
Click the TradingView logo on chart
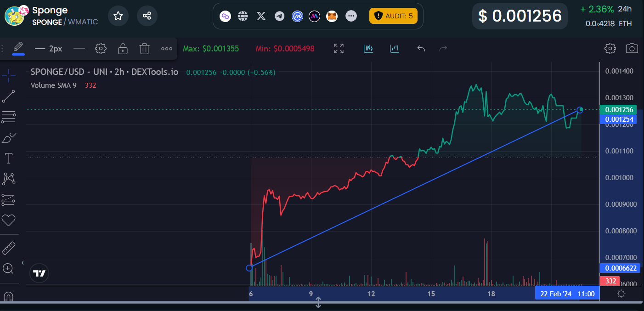pos(40,274)
